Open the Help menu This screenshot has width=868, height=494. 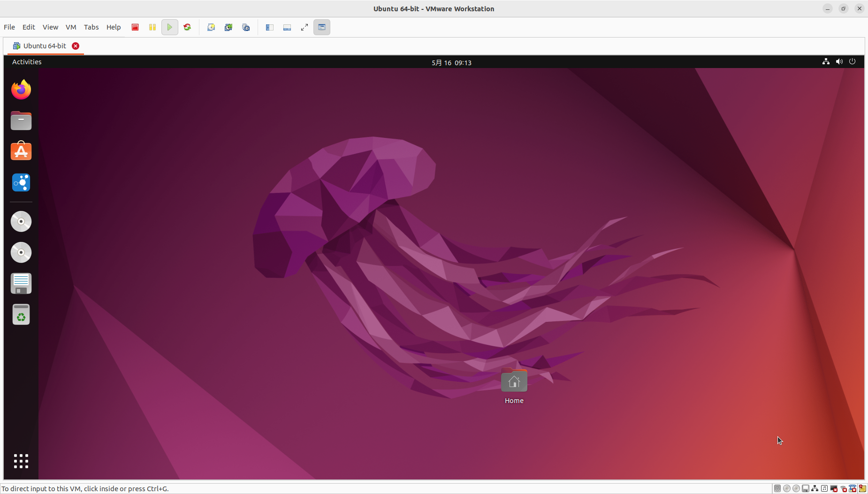pos(114,27)
